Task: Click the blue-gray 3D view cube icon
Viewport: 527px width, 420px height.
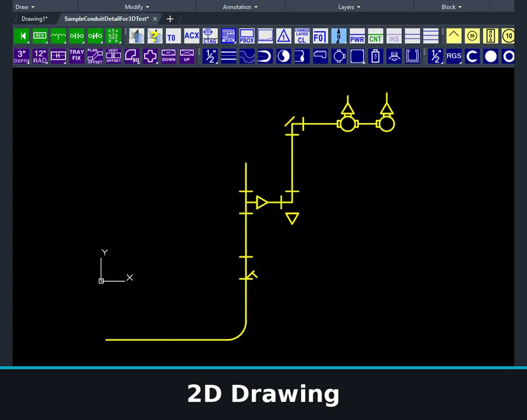Action: [x=136, y=36]
